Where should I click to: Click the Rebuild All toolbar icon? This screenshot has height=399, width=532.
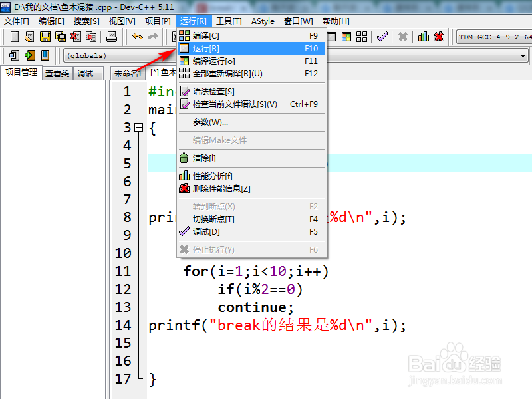[362, 37]
